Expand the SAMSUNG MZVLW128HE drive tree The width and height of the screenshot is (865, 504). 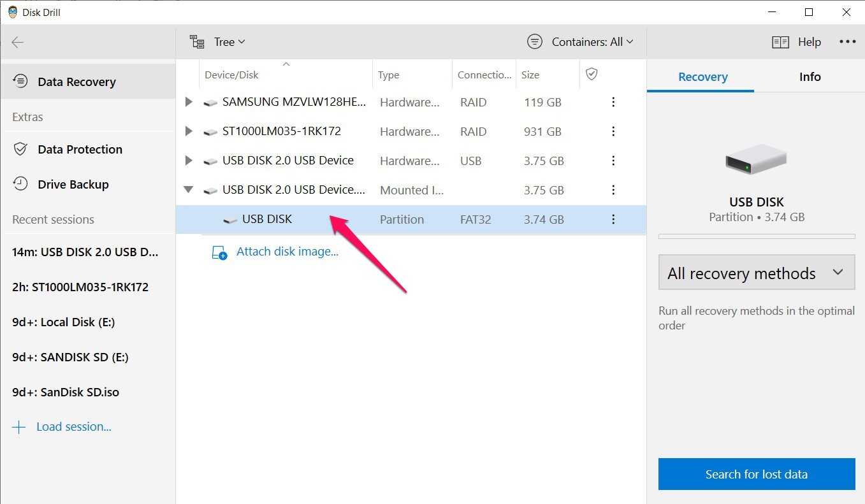188,101
